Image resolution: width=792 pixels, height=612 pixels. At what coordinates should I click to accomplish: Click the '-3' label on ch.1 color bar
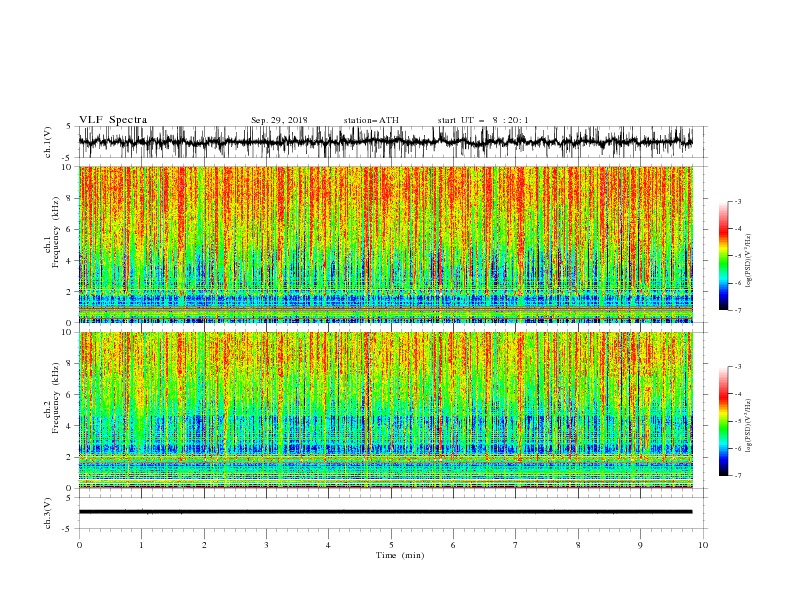tap(737, 201)
